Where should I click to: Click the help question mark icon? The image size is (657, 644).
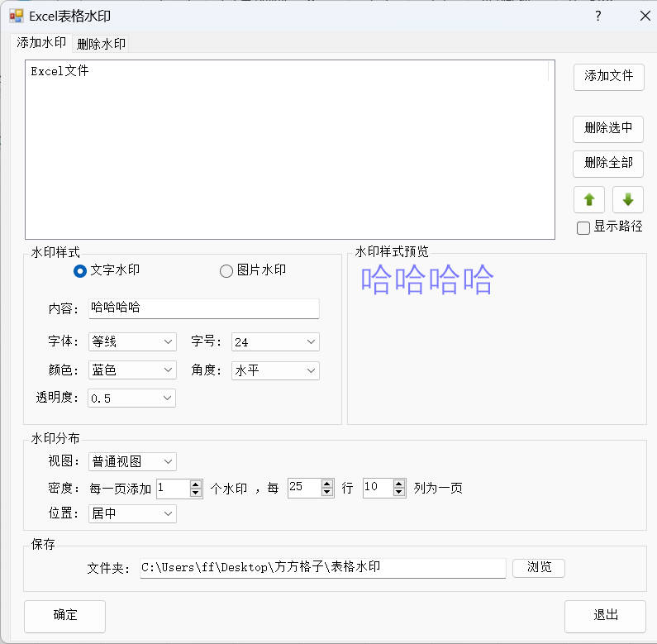[597, 16]
